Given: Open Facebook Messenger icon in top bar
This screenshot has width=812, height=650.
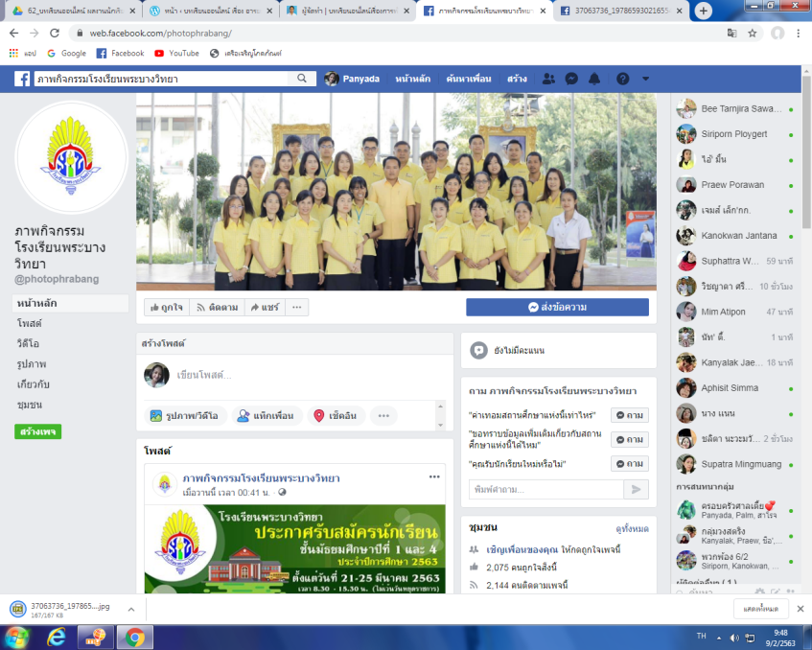Looking at the screenshot, I should (571, 79).
